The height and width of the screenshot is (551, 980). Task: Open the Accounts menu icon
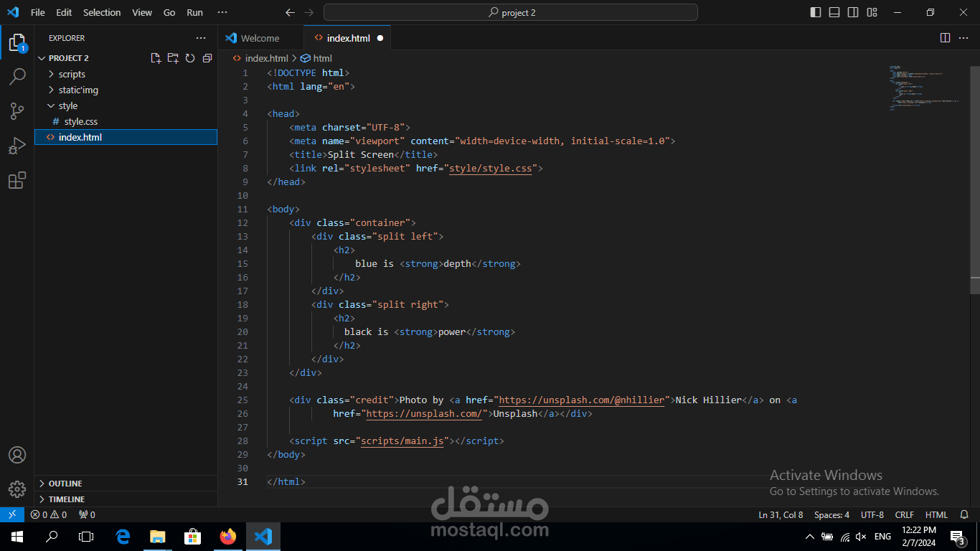coord(17,455)
